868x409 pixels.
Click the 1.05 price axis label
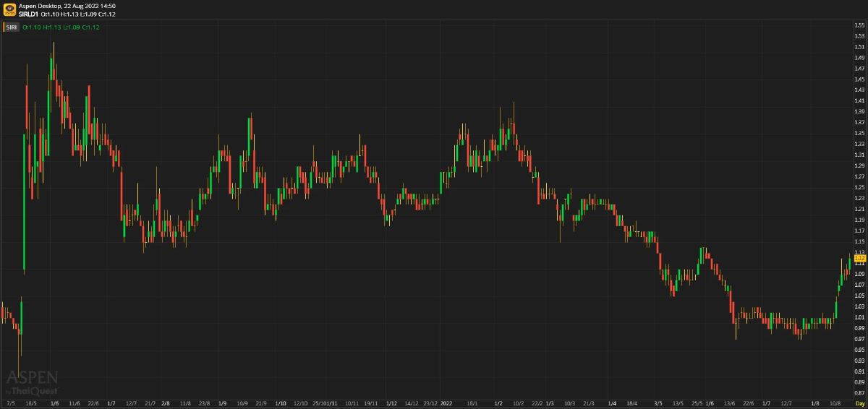click(859, 296)
